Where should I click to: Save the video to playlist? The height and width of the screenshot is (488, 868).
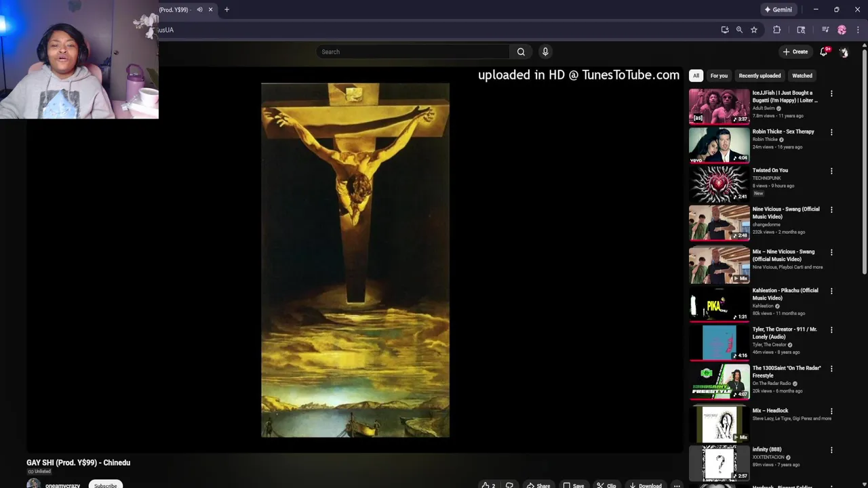click(574, 485)
